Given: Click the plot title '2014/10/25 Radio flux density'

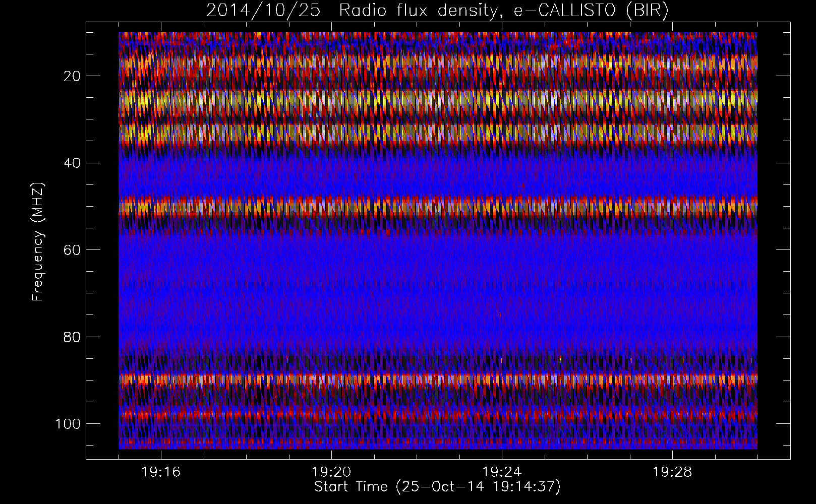Looking at the screenshot, I should click(x=437, y=11).
